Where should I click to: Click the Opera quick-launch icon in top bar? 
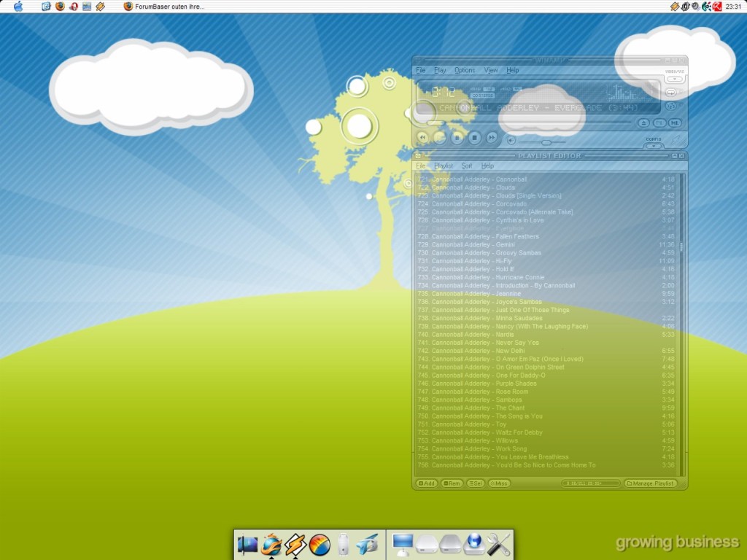pyautogui.click(x=74, y=7)
